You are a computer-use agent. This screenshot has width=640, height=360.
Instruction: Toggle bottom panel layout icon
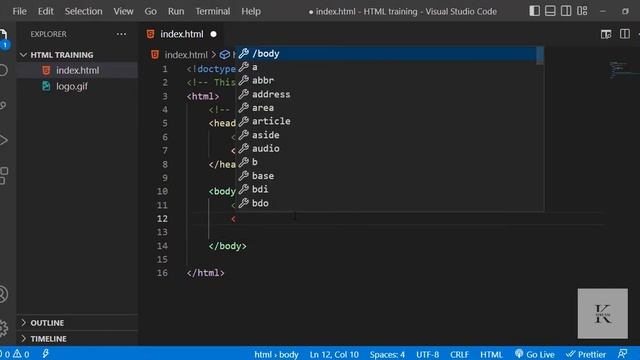coord(550,11)
